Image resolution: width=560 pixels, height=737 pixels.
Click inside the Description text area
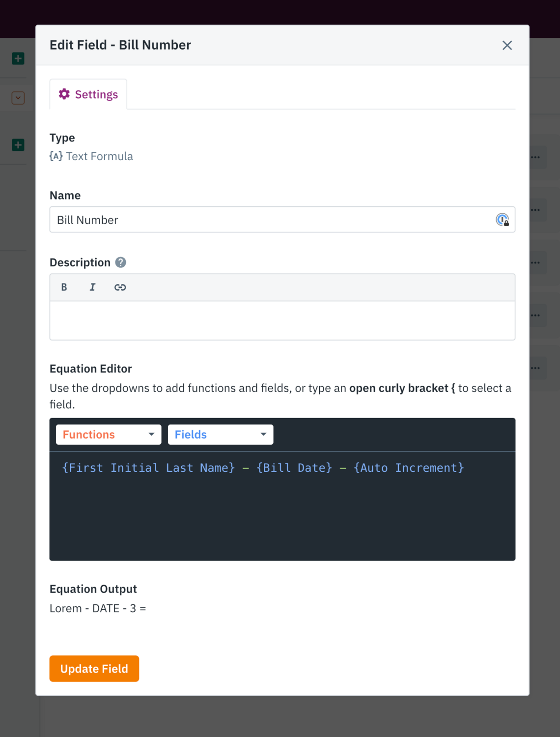282,320
